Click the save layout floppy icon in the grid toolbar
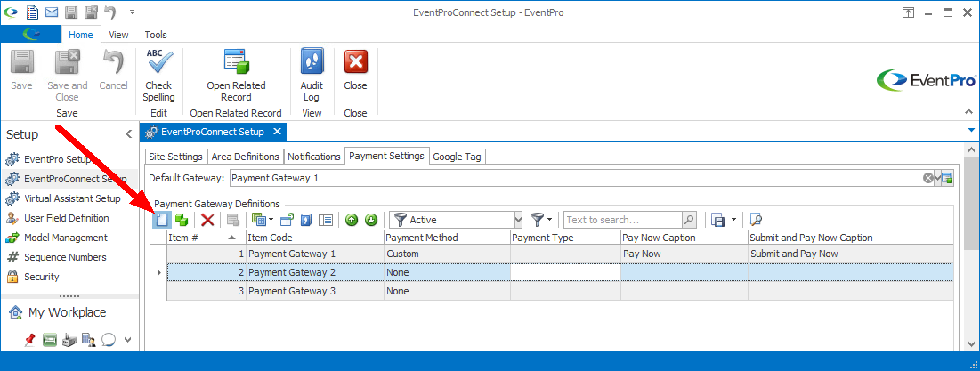Viewport: 980px width, 371px height. pyautogui.click(x=718, y=219)
